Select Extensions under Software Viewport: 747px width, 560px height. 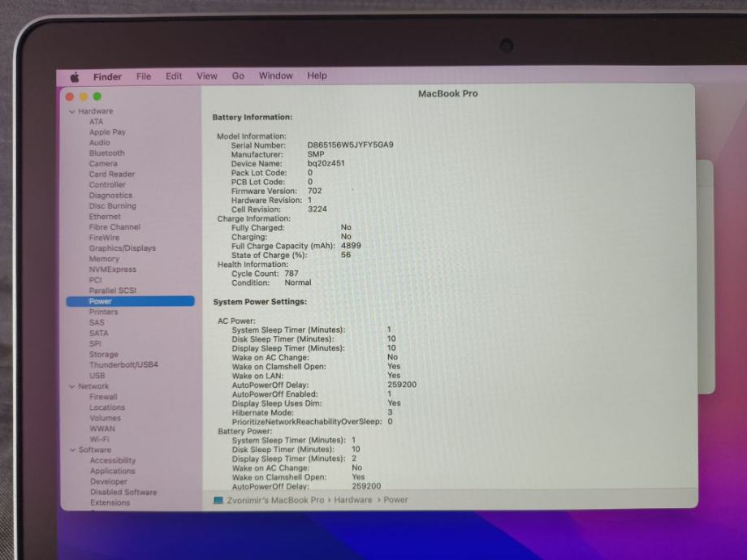pos(110,502)
